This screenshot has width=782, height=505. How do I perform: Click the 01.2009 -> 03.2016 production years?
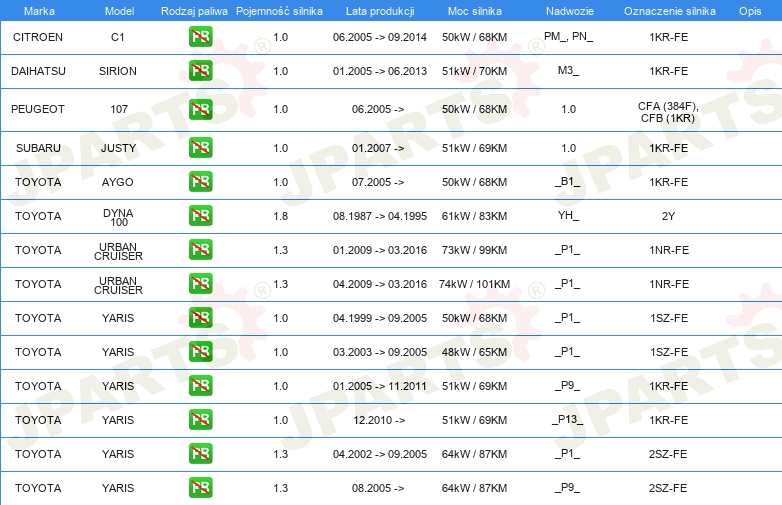coord(380,250)
